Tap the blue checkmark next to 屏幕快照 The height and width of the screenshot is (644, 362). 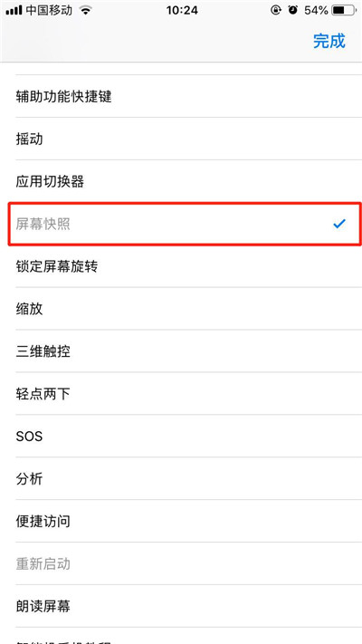click(x=339, y=224)
